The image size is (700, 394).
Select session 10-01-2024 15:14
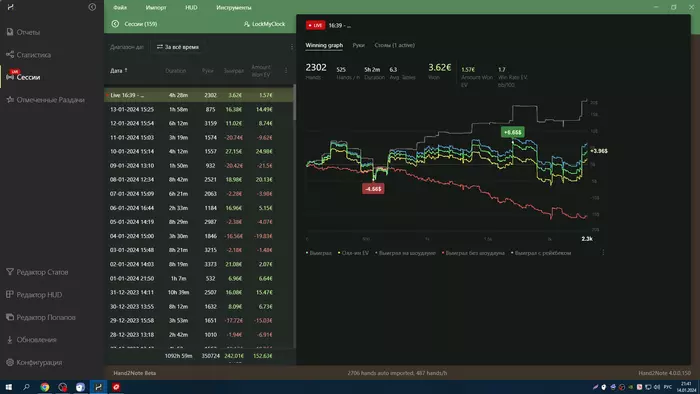(199, 151)
